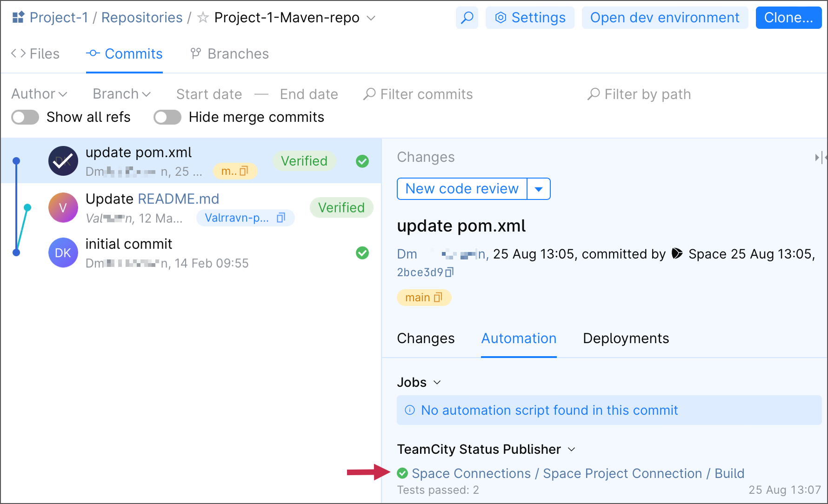Click the info icon in the automation script banner
This screenshot has width=828, height=504.
(409, 410)
